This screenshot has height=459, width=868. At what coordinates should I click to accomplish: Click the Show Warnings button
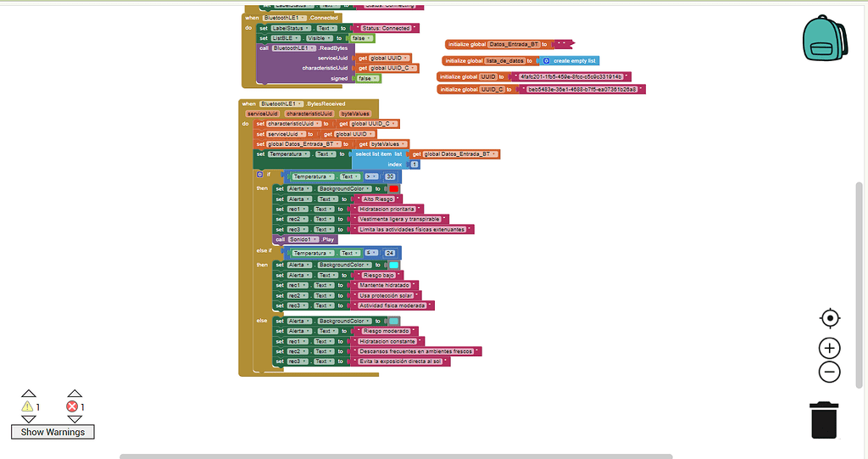(53, 432)
